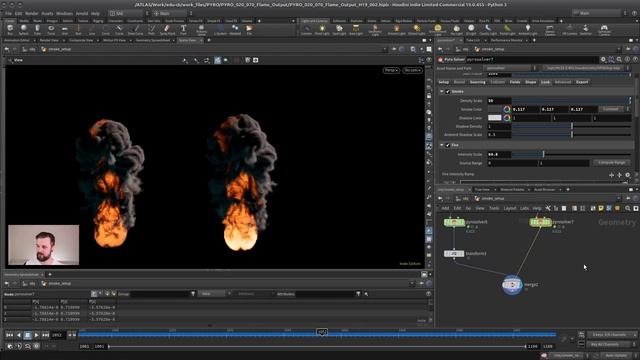Select the Box shelf tool

10,29
